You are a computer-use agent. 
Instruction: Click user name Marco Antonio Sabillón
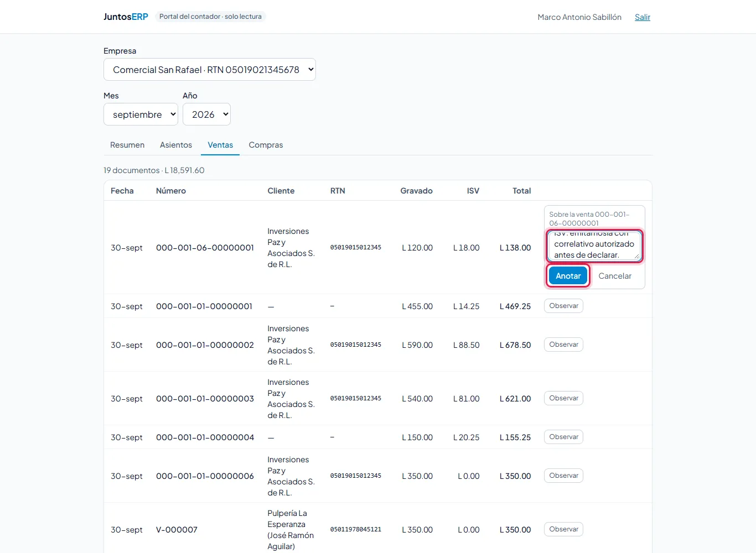[x=579, y=17]
